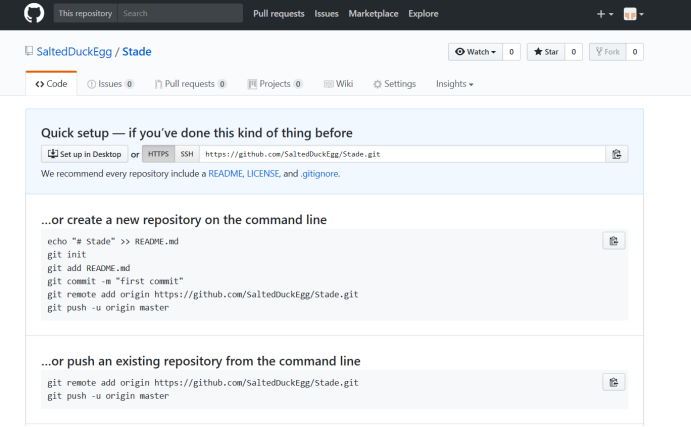Click the This repository search scope label
691x427 pixels.
coord(85,13)
